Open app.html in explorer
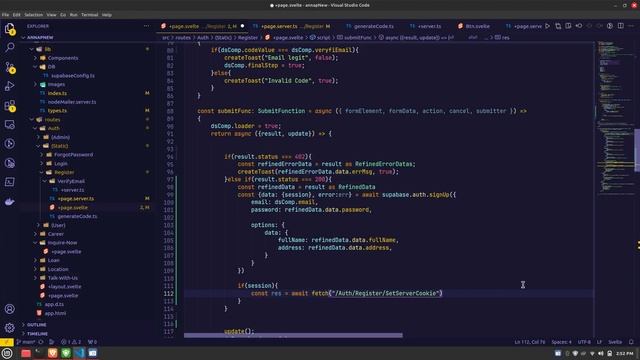 [x=51, y=313]
